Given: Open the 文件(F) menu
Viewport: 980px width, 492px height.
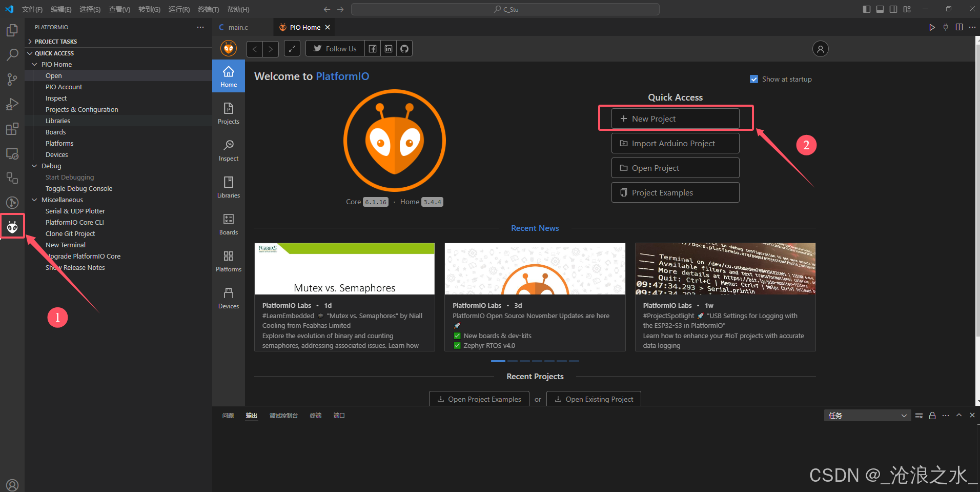Looking at the screenshot, I should (32, 9).
